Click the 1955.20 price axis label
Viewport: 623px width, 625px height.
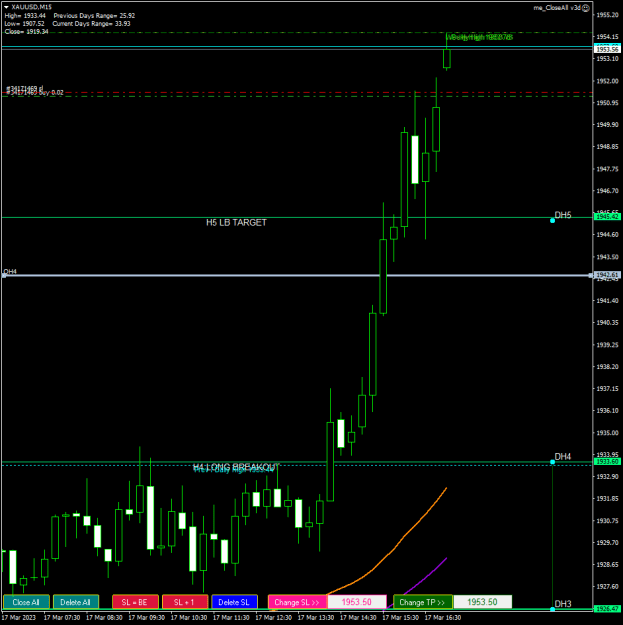(607, 15)
